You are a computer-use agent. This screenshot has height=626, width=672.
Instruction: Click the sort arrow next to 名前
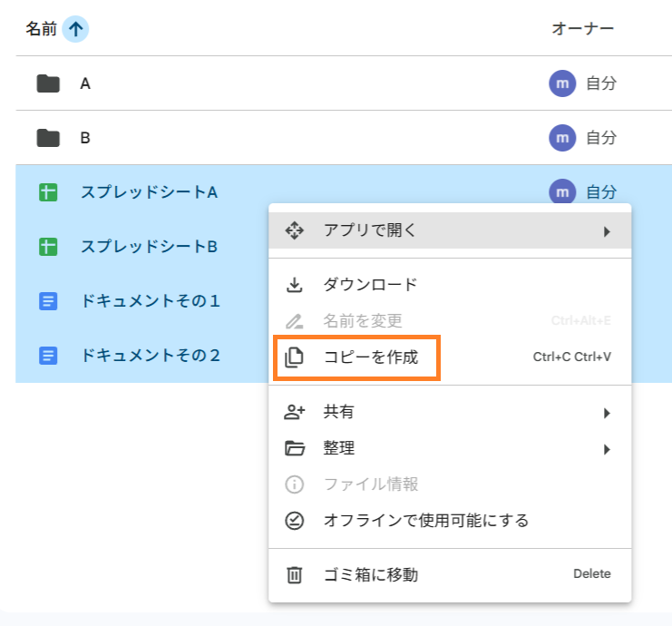coord(76,29)
